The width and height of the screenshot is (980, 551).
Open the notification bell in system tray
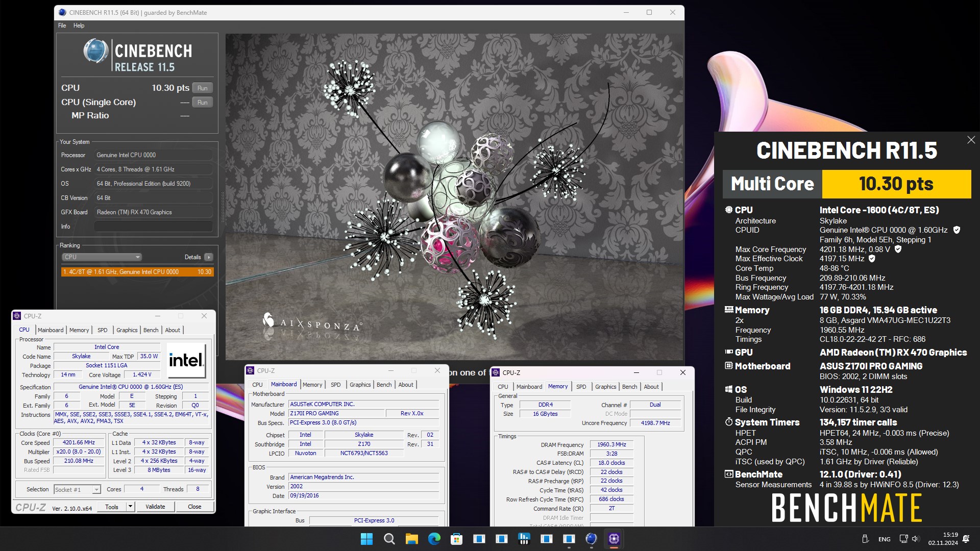tap(966, 539)
